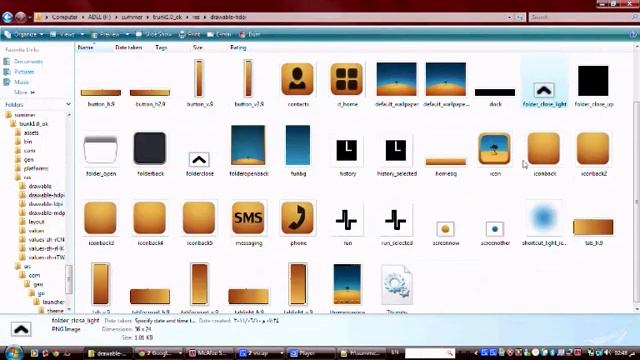Select the screennow image file

(x=446, y=233)
